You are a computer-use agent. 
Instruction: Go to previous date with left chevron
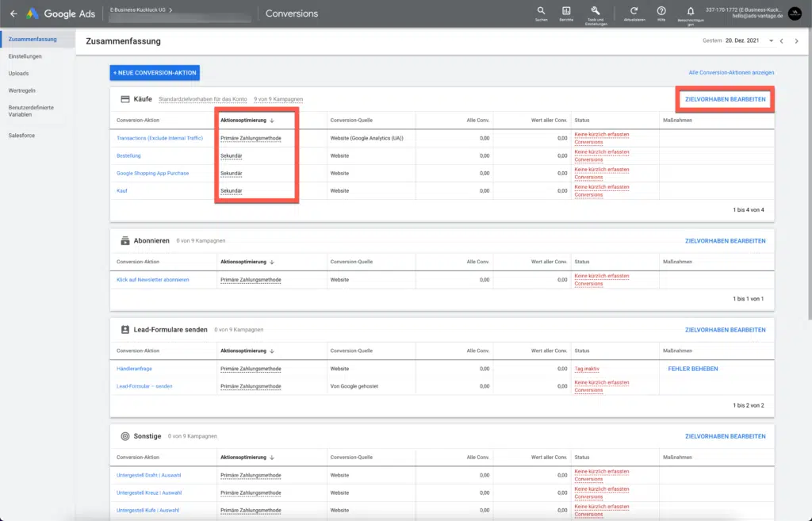click(782, 41)
